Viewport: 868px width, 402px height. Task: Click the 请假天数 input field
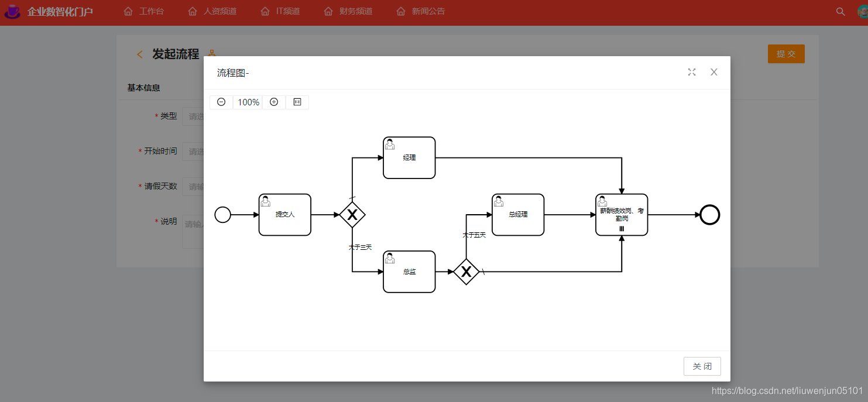click(193, 187)
